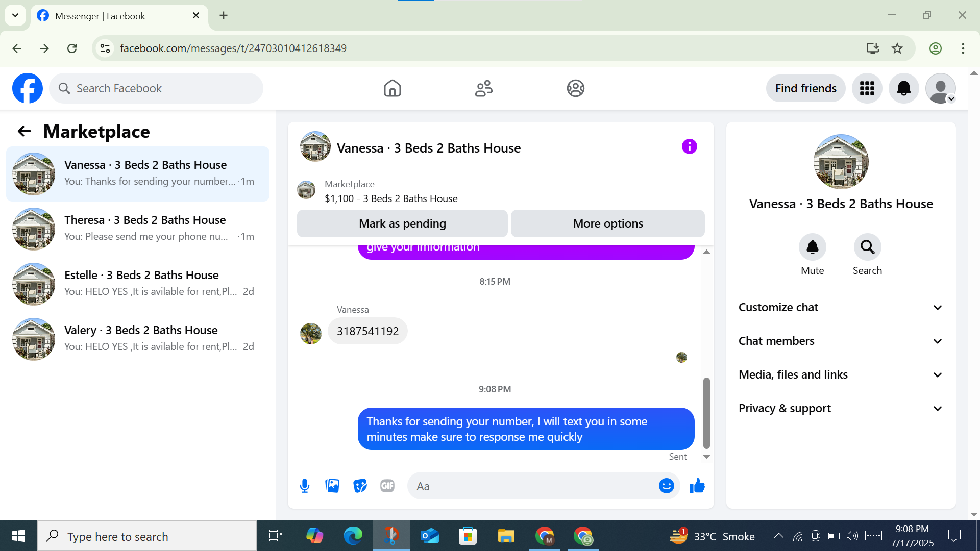The width and height of the screenshot is (980, 551).
Task: Open the Friends icon in top navigation
Action: pos(483,88)
